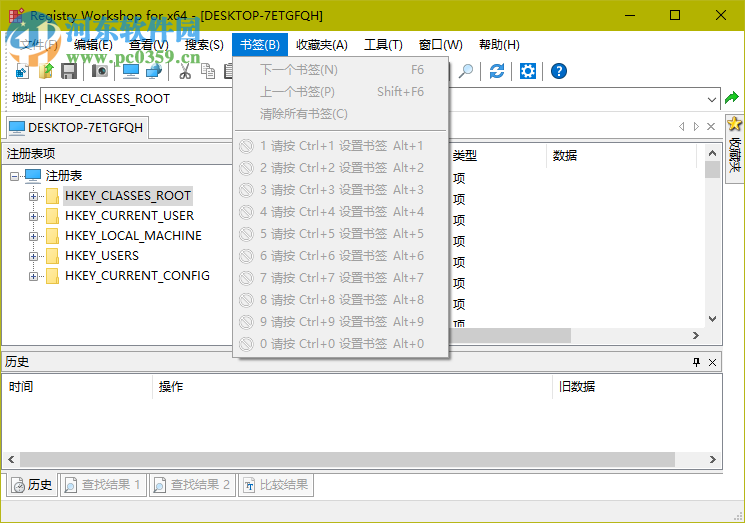Open the 编辑(E) menu
The height and width of the screenshot is (523, 745).
(x=93, y=45)
